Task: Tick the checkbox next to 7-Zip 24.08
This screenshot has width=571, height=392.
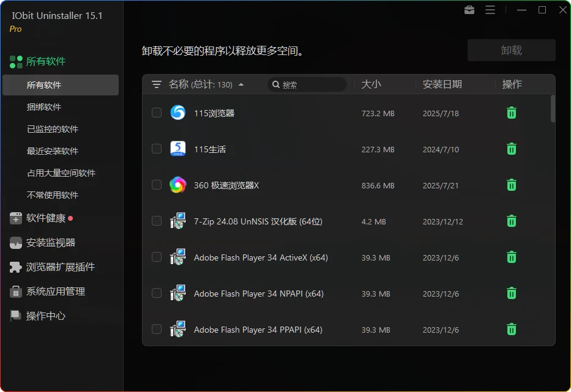Action: (x=157, y=221)
